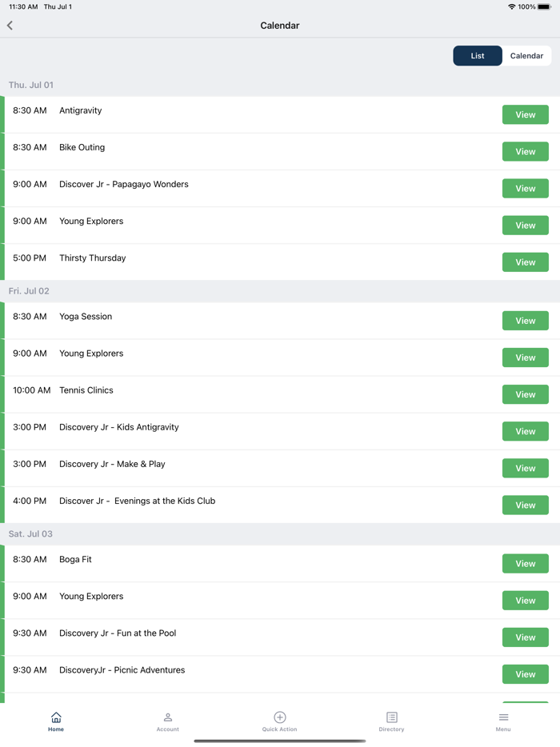
Task: Switch to List view
Action: point(478,56)
